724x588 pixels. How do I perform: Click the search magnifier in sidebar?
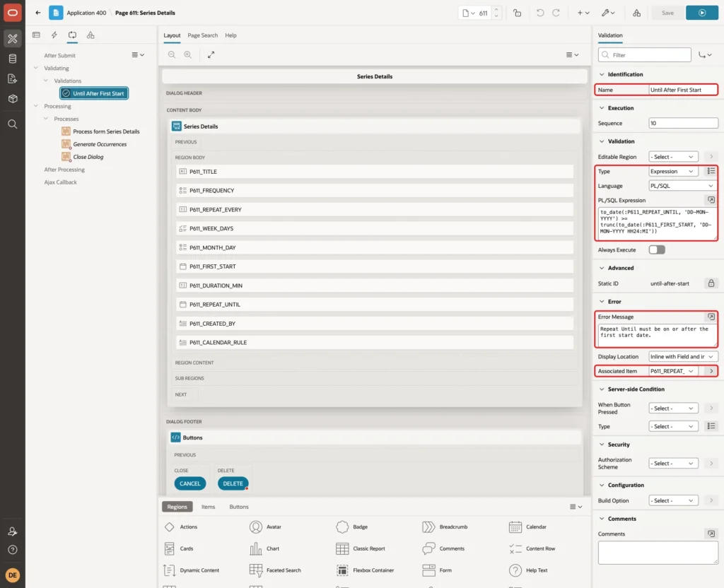(13, 124)
